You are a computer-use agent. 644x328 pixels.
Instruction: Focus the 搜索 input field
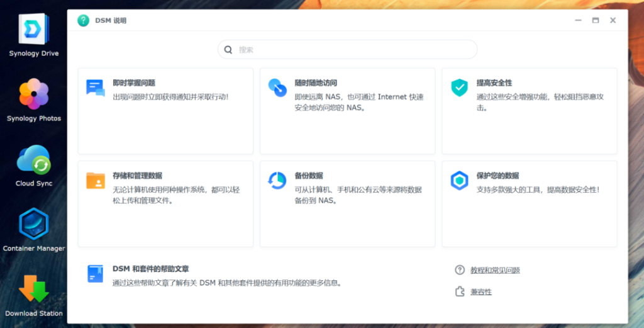pyautogui.click(x=347, y=50)
